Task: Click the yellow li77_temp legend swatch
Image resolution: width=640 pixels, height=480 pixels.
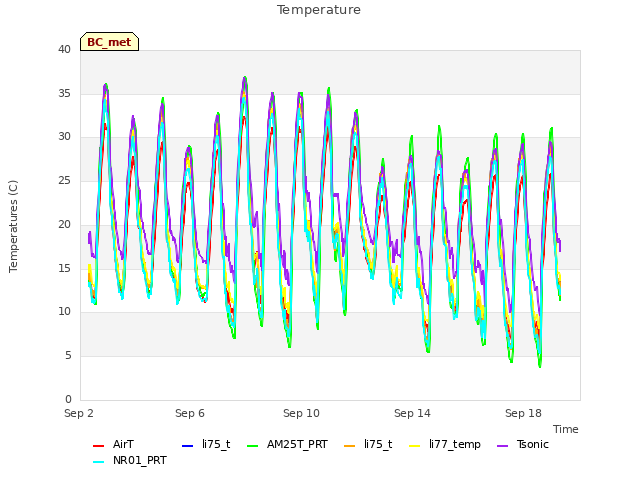Action: [x=415, y=445]
